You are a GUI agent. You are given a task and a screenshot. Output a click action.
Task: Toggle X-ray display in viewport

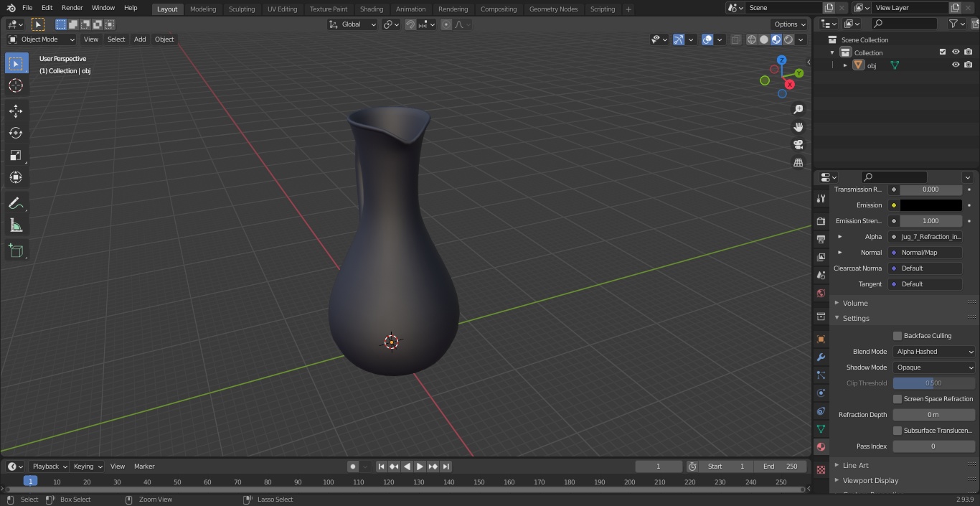coord(735,39)
